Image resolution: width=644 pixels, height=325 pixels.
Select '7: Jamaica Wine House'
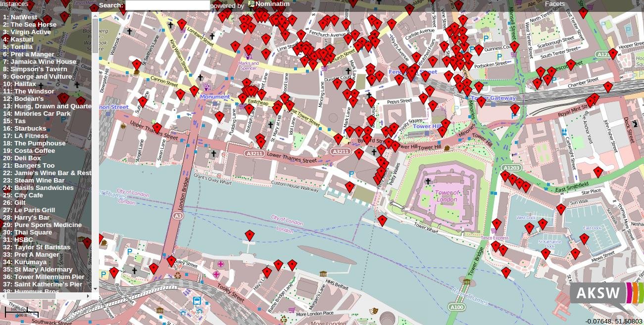click(40, 61)
